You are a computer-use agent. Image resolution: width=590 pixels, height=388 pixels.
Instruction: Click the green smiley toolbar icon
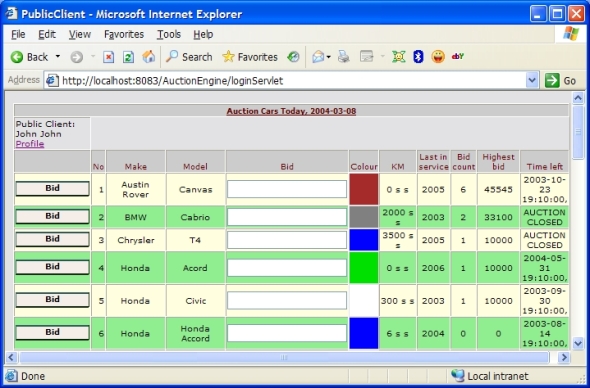tap(398, 57)
